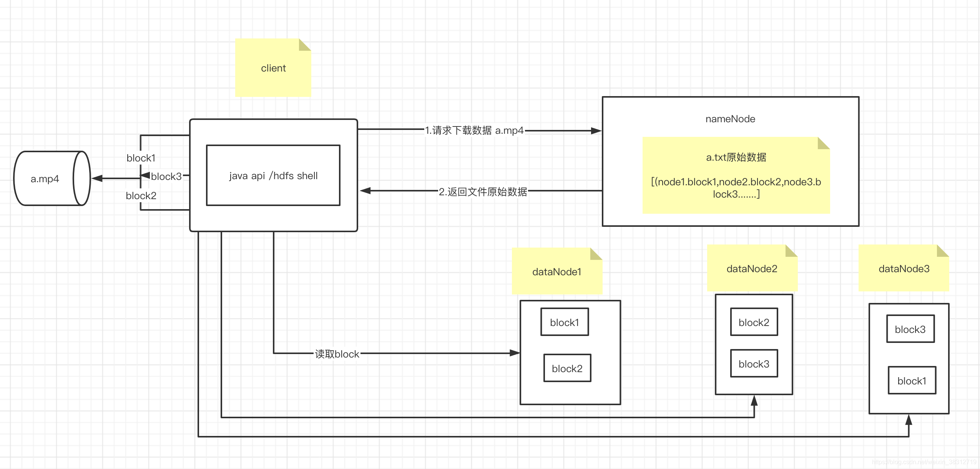Click the 1.请求下载数据 a.mp4 arrow label

pyautogui.click(x=474, y=130)
